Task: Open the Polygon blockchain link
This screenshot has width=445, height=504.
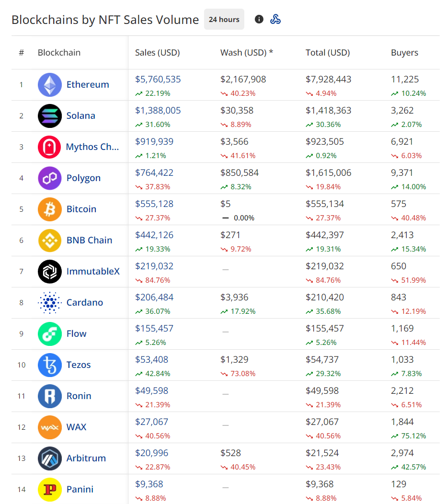Action: point(83,178)
